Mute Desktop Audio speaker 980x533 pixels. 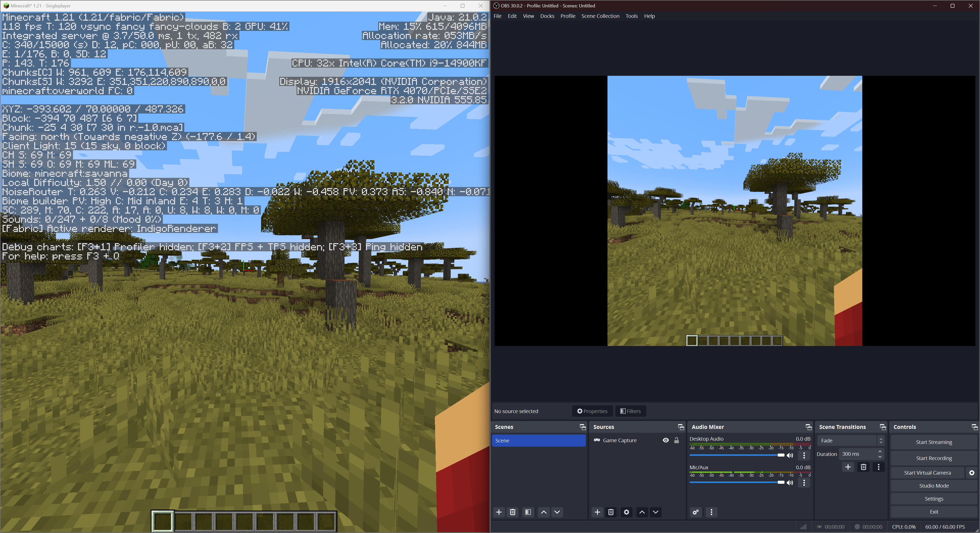[790, 455]
